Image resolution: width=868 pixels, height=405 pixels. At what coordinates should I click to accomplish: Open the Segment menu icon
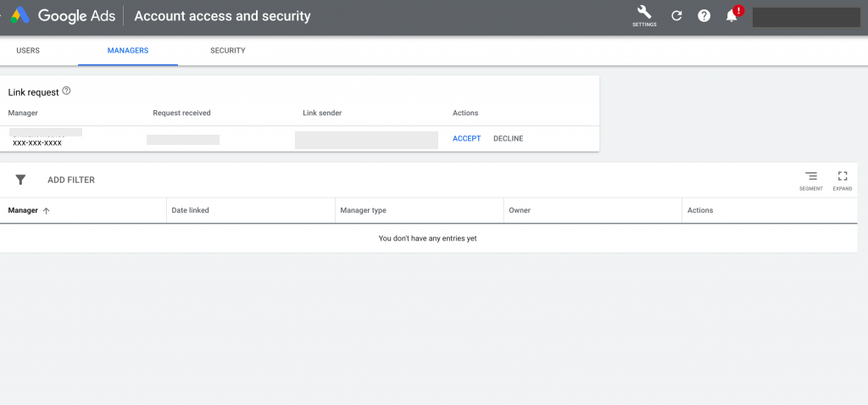click(811, 180)
